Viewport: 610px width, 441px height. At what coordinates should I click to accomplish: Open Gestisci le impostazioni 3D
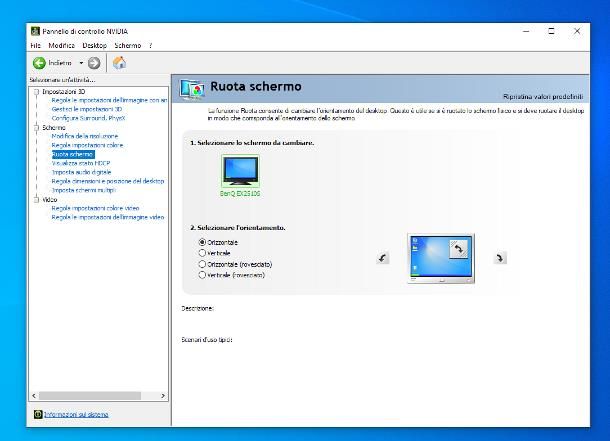pos(87,109)
